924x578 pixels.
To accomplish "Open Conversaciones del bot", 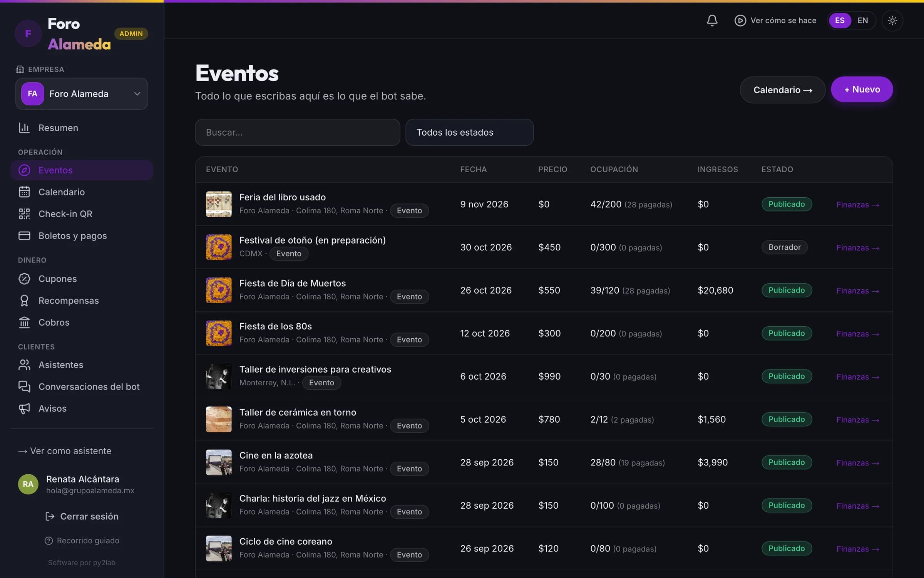I will coord(82,386).
